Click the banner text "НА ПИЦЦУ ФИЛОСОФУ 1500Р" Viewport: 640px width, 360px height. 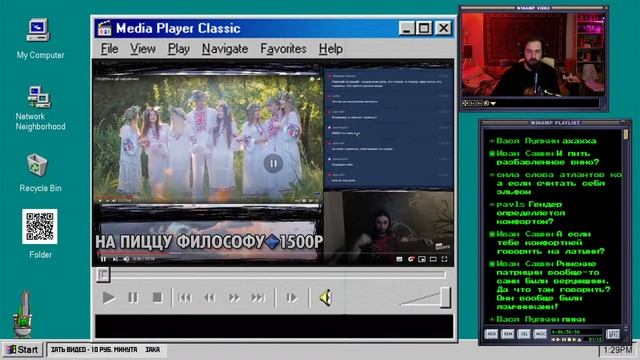click(x=209, y=242)
